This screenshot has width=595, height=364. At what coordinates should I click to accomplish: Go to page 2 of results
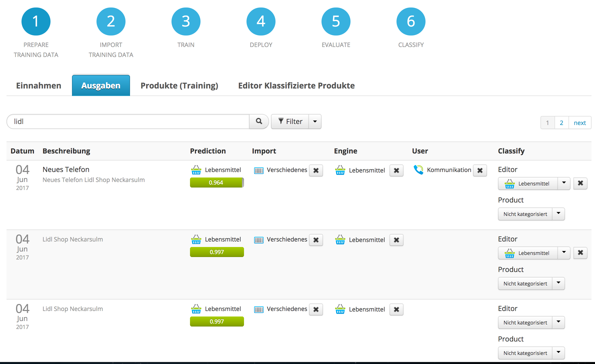pyautogui.click(x=561, y=123)
